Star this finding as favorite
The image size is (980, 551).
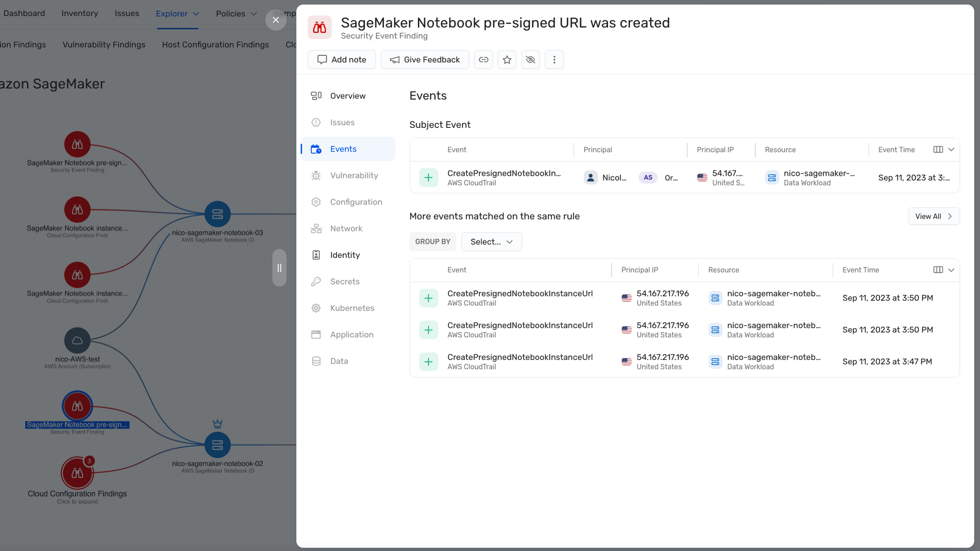pos(507,60)
